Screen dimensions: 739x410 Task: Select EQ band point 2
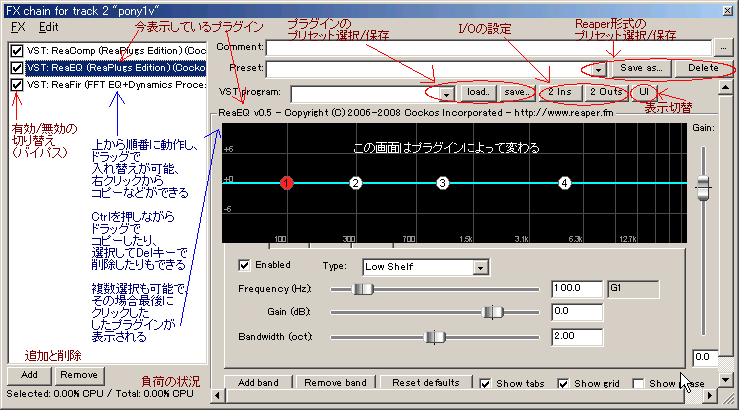[x=355, y=183]
